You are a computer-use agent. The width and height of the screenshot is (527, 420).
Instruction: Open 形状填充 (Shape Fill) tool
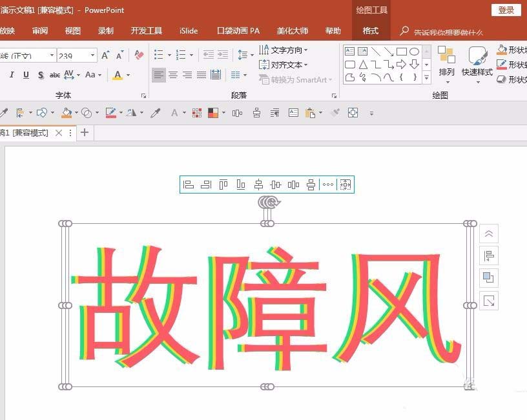coord(510,49)
